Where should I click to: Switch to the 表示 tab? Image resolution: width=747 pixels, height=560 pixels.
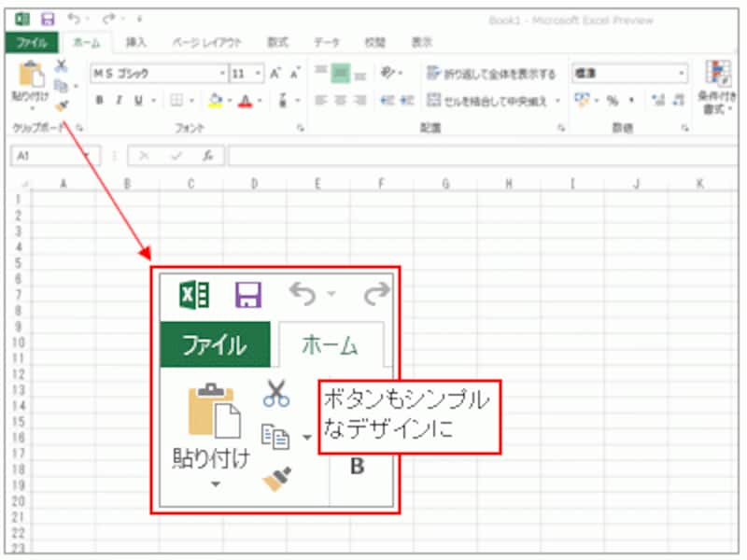tap(422, 43)
